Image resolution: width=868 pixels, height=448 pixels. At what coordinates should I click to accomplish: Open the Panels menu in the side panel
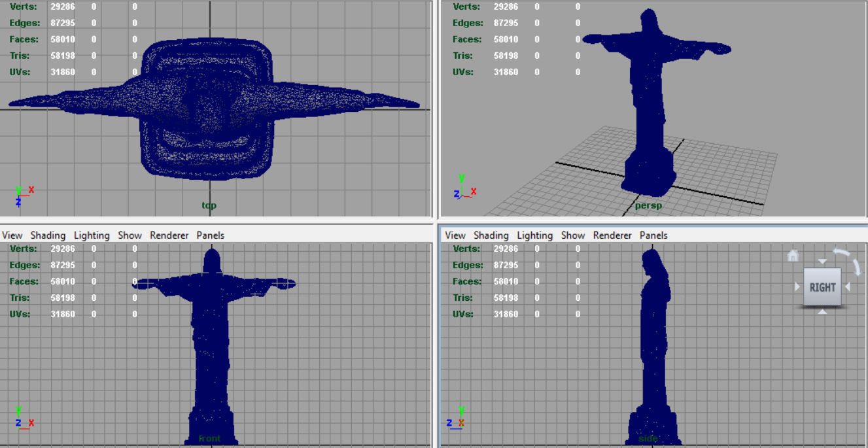click(x=653, y=235)
